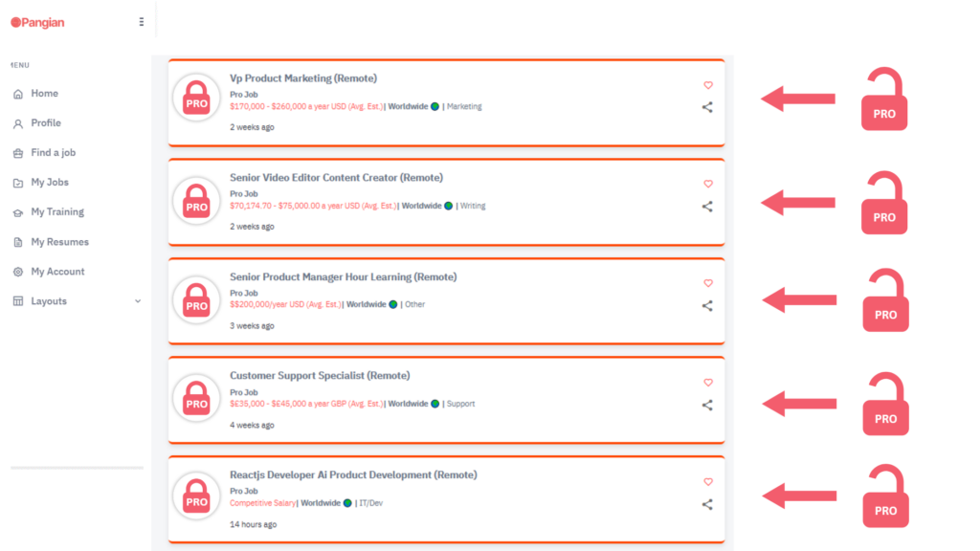
Task: Open the Layouts menu item
Action: [x=49, y=301]
